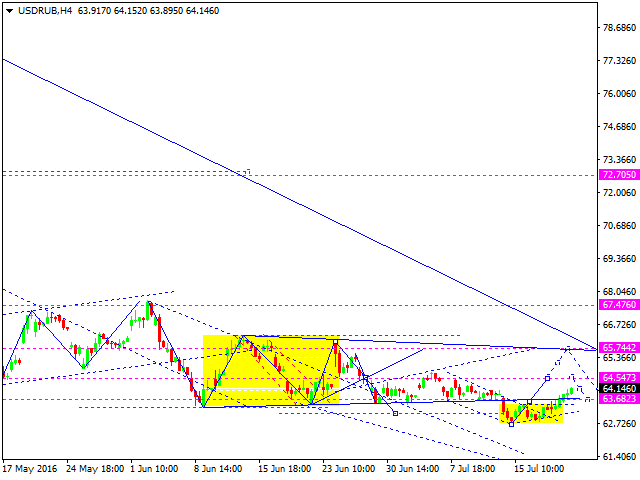The image size is (640, 480).
Task: Click the 68.0460 price scale value
Action: click(x=619, y=291)
